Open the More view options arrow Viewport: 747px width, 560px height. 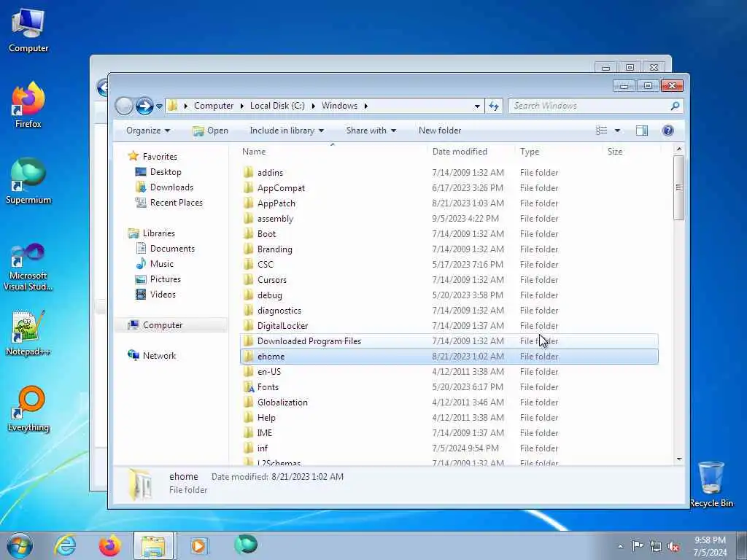(617, 131)
